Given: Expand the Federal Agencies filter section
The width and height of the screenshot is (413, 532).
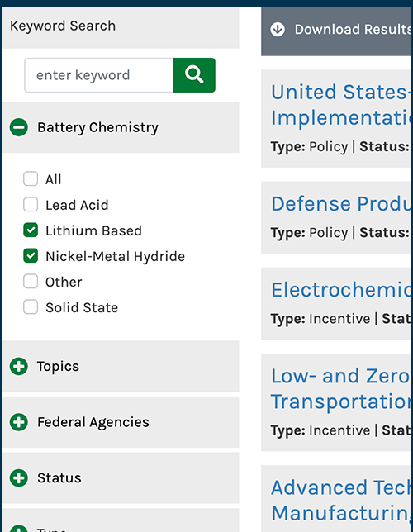Looking at the screenshot, I should click(121, 422).
